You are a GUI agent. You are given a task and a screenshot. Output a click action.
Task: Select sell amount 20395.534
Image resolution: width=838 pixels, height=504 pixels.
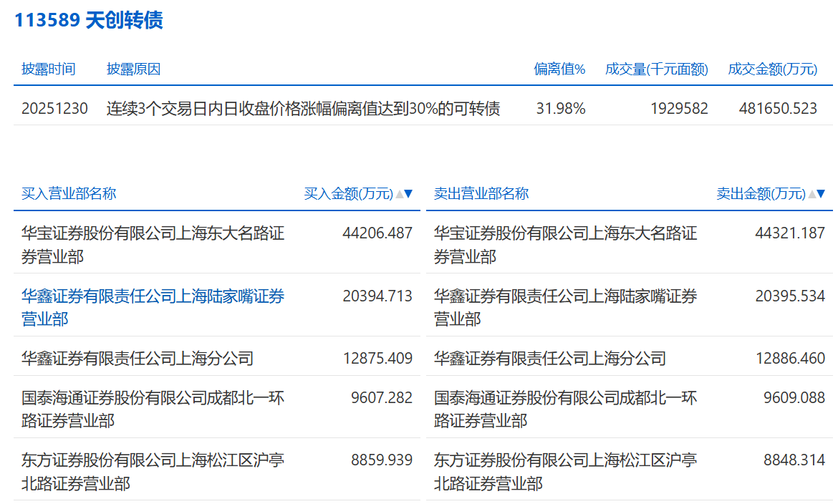790,296
